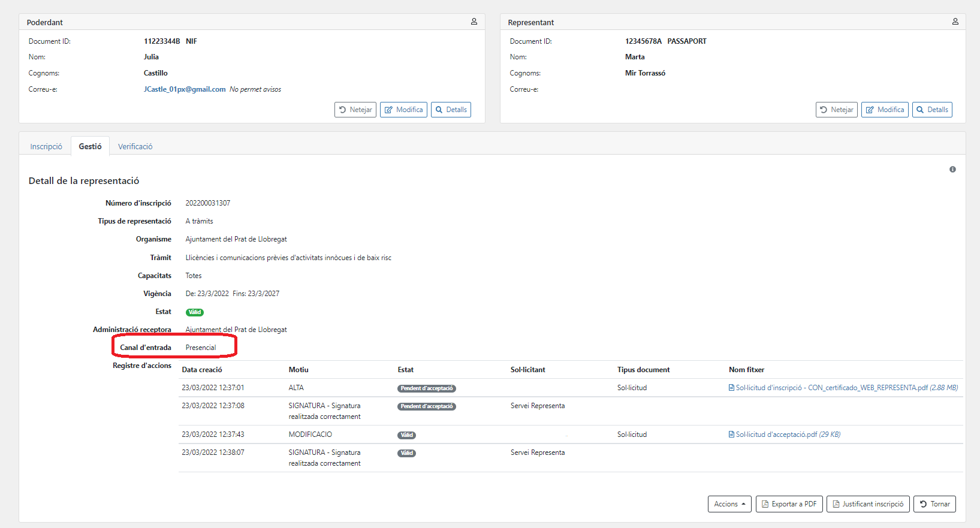Click PDF icon of Sol·licitud d'acceptació file

coord(731,435)
